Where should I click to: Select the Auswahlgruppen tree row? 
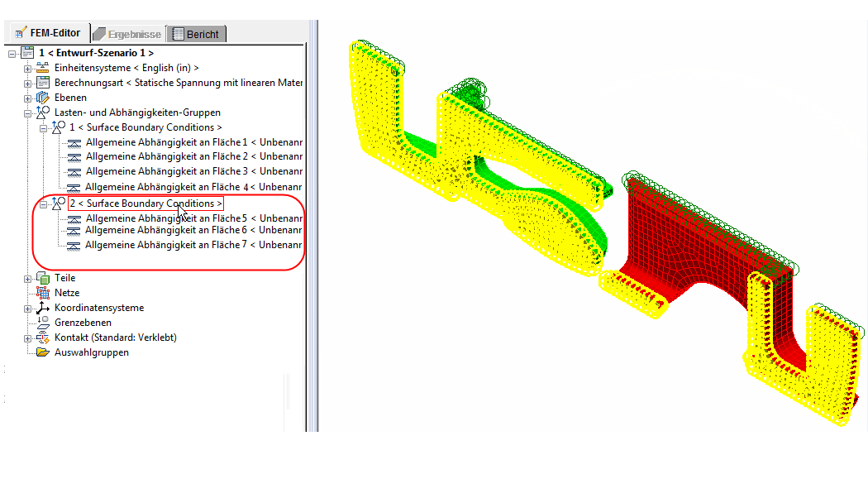point(91,353)
